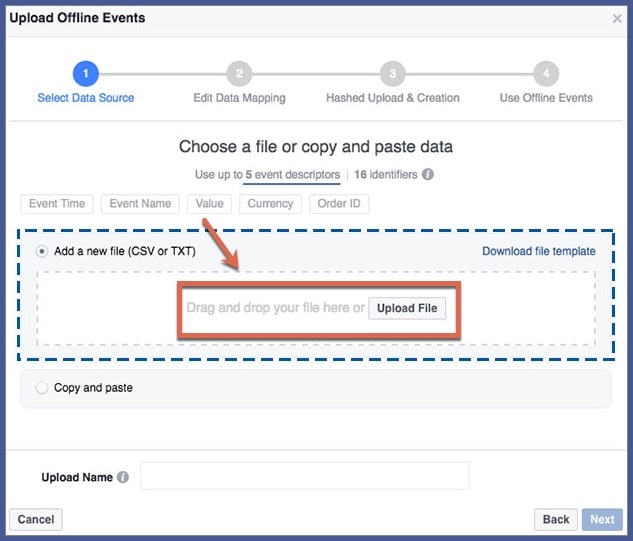Click Hashed Upload & Creation step label
633x541 pixels.
click(392, 98)
